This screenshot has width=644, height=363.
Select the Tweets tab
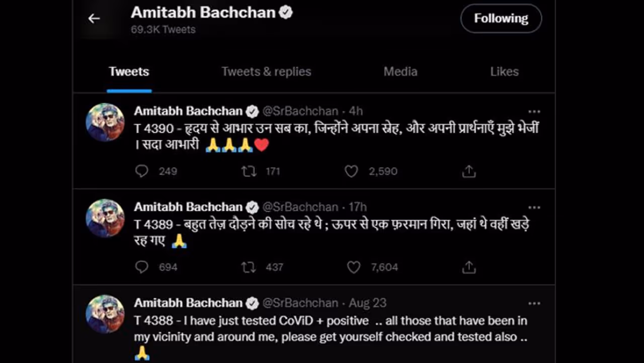pyautogui.click(x=129, y=71)
